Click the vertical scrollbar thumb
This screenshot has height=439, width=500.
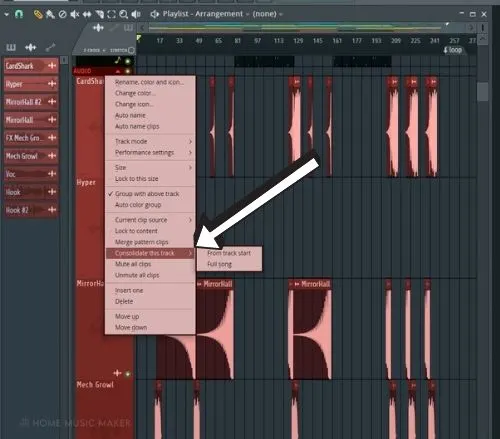coord(482,91)
